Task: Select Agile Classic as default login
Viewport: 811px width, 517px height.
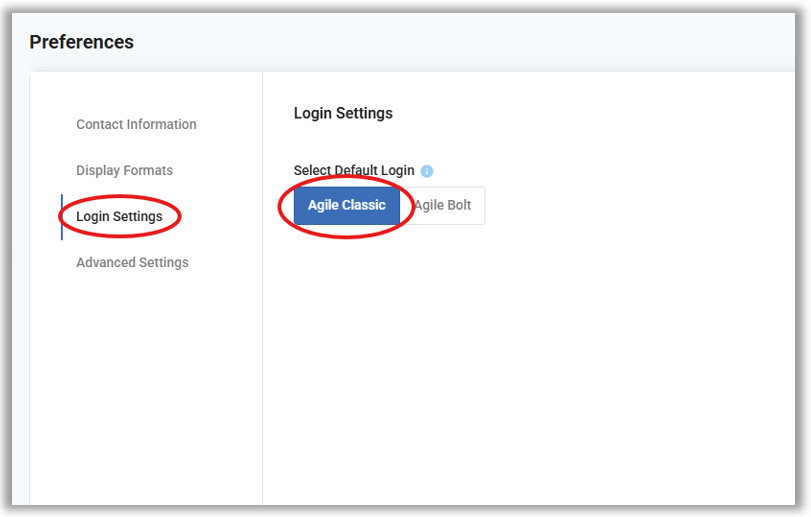Action: click(x=346, y=206)
